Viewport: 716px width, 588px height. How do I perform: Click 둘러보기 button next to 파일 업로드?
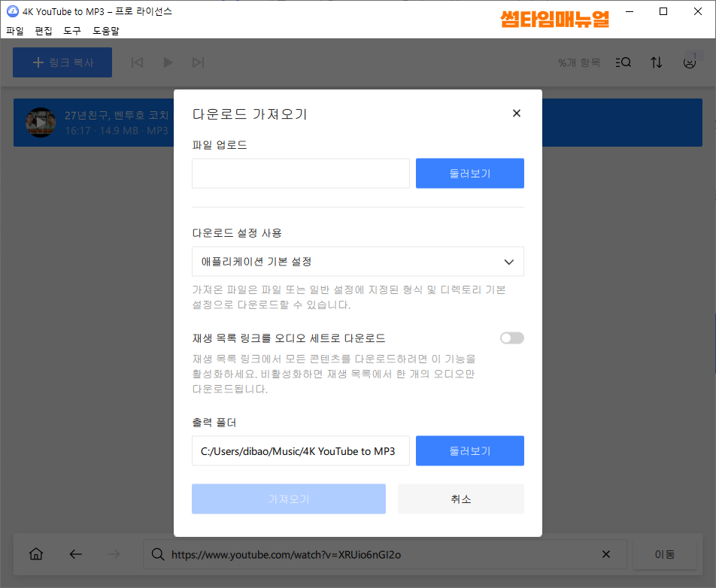click(x=470, y=174)
